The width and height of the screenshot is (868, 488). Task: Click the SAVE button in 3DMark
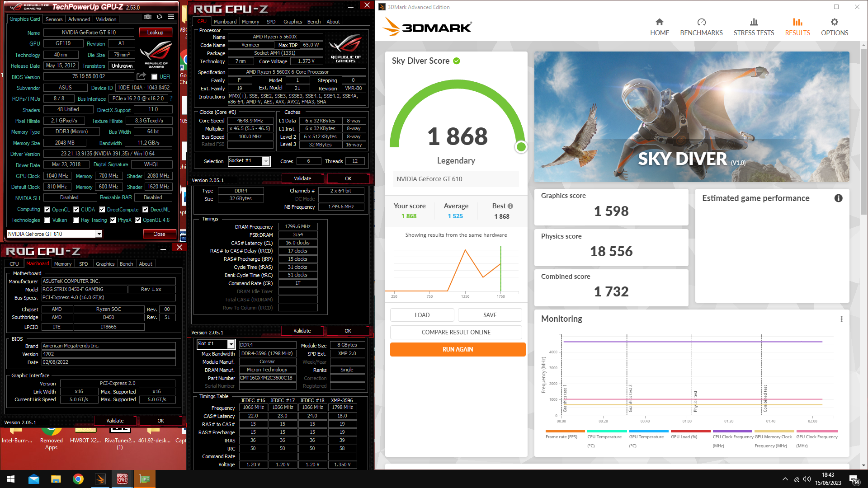[x=490, y=315]
